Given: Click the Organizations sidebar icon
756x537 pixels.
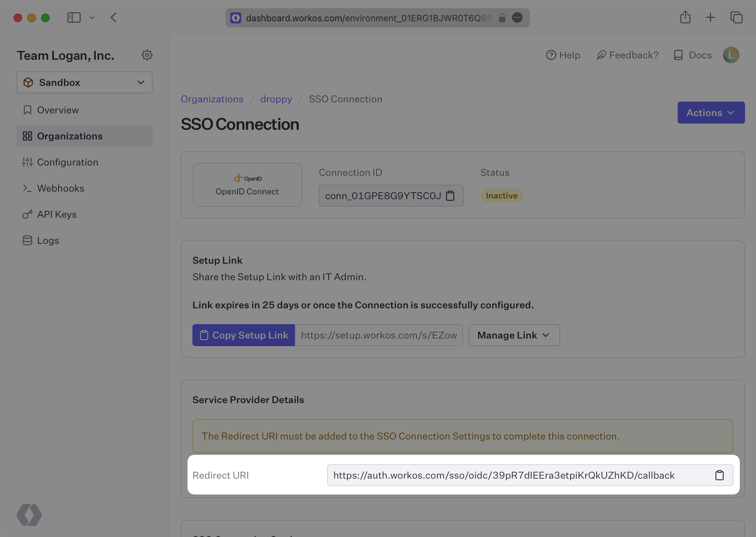Looking at the screenshot, I should point(27,136).
